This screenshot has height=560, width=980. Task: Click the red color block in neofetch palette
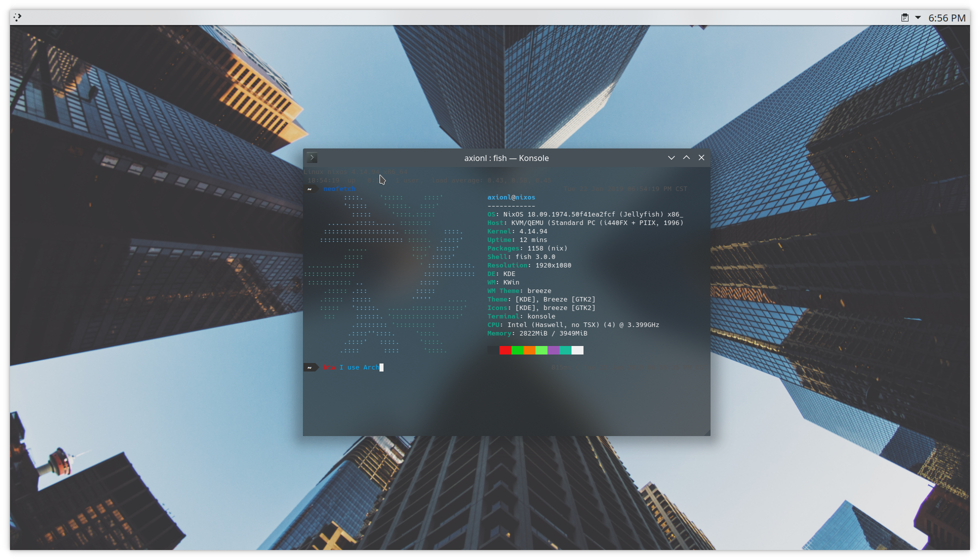click(x=505, y=350)
